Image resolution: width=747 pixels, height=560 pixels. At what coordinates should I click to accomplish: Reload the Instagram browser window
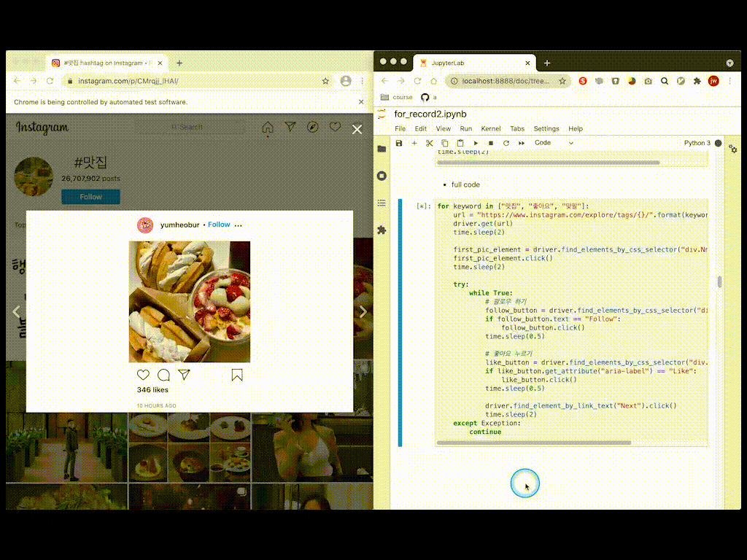tap(50, 81)
